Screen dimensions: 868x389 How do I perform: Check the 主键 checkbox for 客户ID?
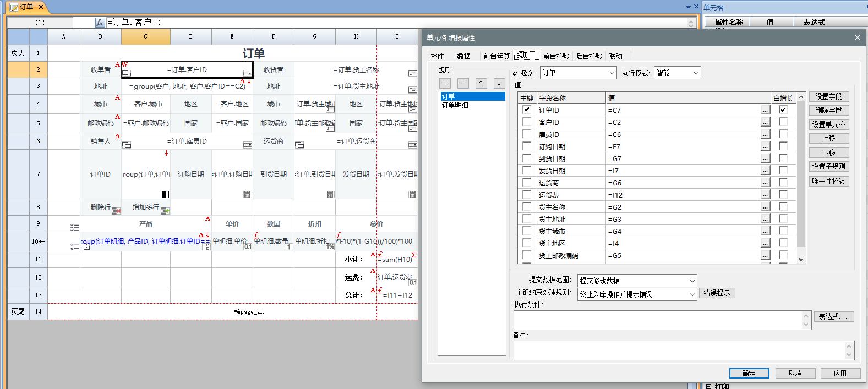[x=527, y=122]
